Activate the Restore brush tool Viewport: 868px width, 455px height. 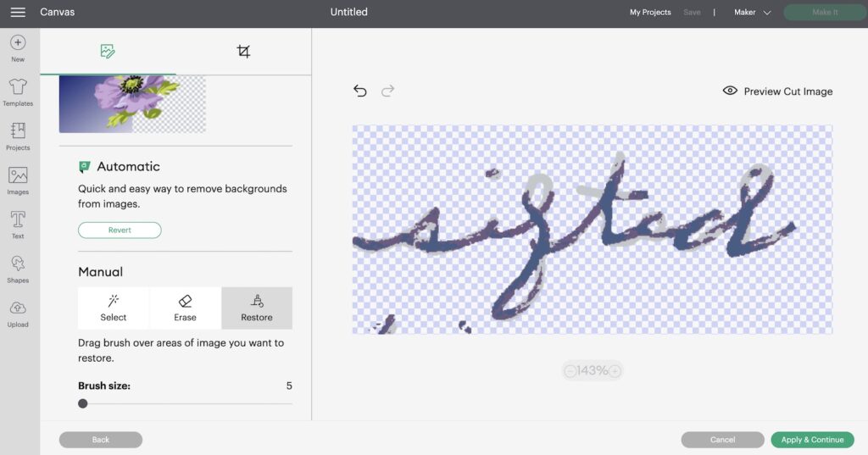(257, 308)
